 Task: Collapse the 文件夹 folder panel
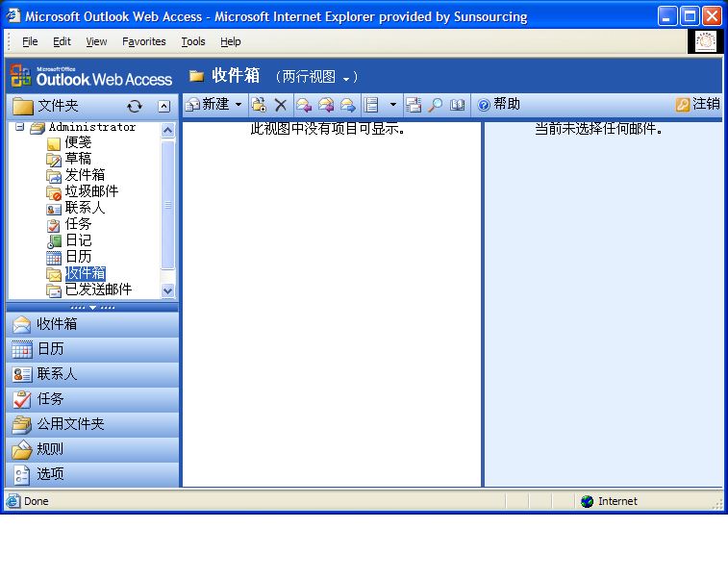[x=163, y=106]
